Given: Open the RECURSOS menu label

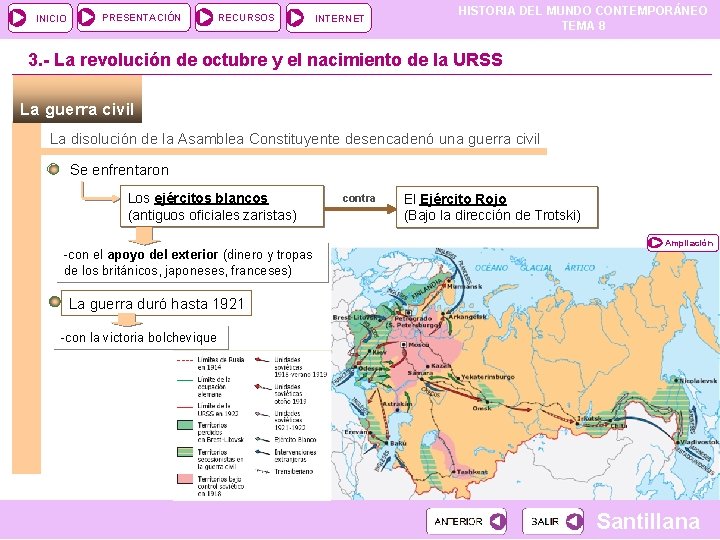Looking at the screenshot, I should click(x=246, y=17).
